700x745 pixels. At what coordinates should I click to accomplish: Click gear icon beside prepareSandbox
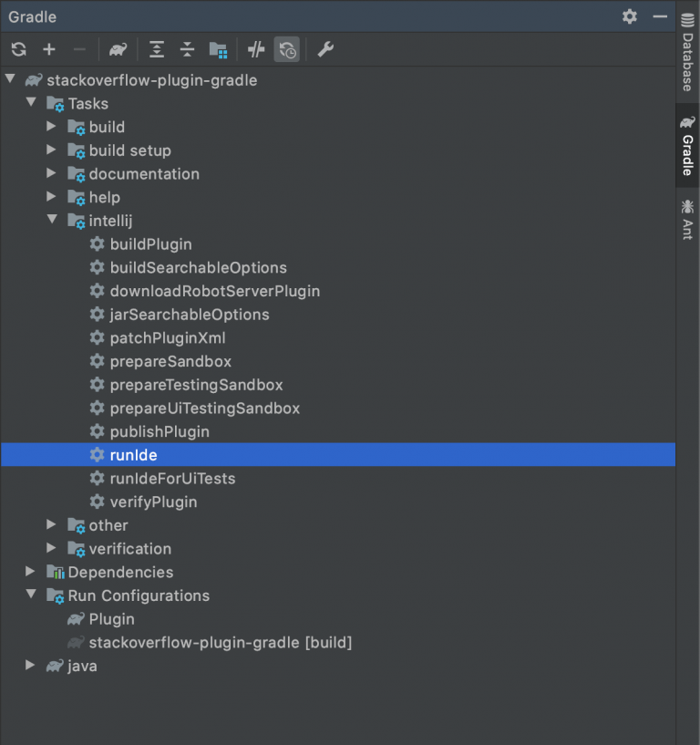pyautogui.click(x=97, y=361)
